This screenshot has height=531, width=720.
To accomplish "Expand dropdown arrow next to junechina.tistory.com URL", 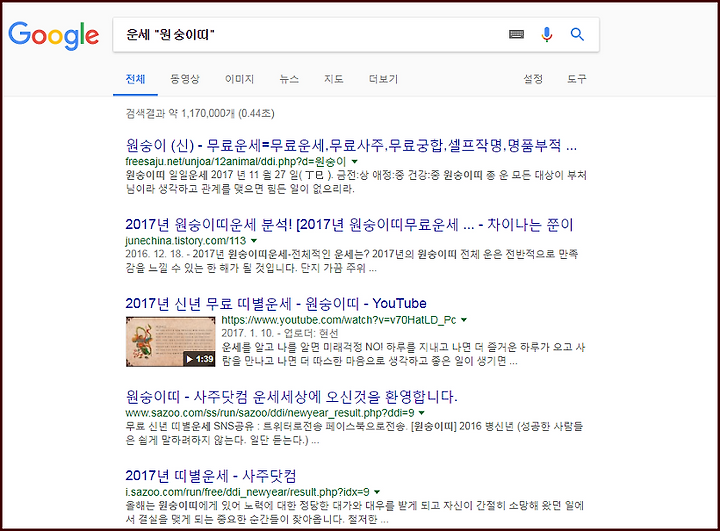I will pyautogui.click(x=254, y=241).
